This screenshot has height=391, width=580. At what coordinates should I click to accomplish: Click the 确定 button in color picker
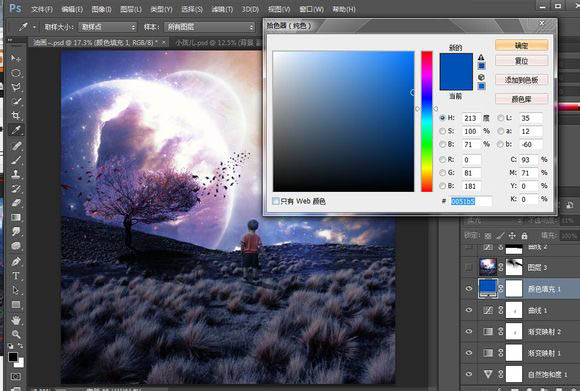[x=521, y=45]
